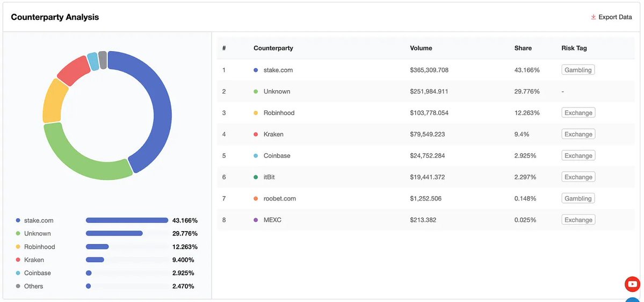Click the Others label in legend
This screenshot has width=644, height=302.
pos(34,286)
